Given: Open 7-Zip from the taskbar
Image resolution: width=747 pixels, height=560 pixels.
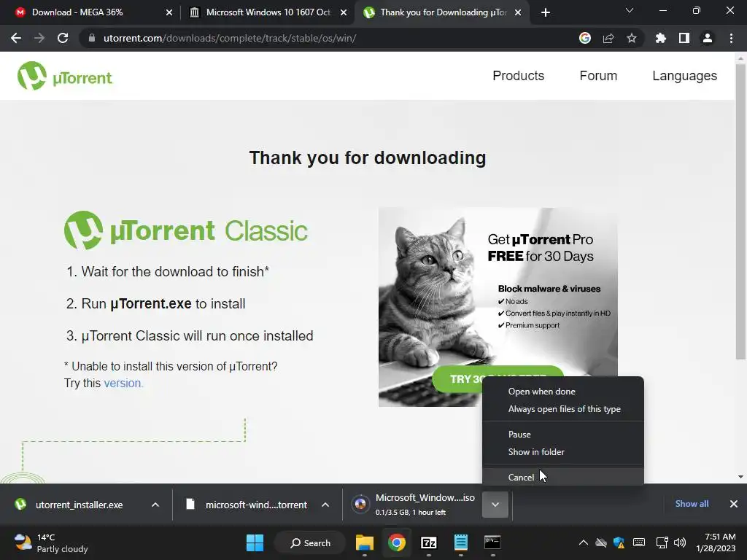Looking at the screenshot, I should pos(429,542).
